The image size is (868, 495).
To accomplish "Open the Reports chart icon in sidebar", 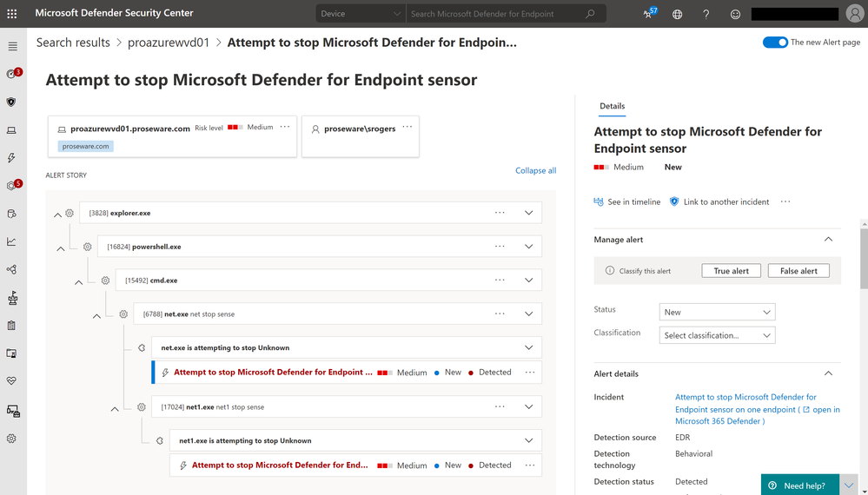I will pyautogui.click(x=11, y=241).
